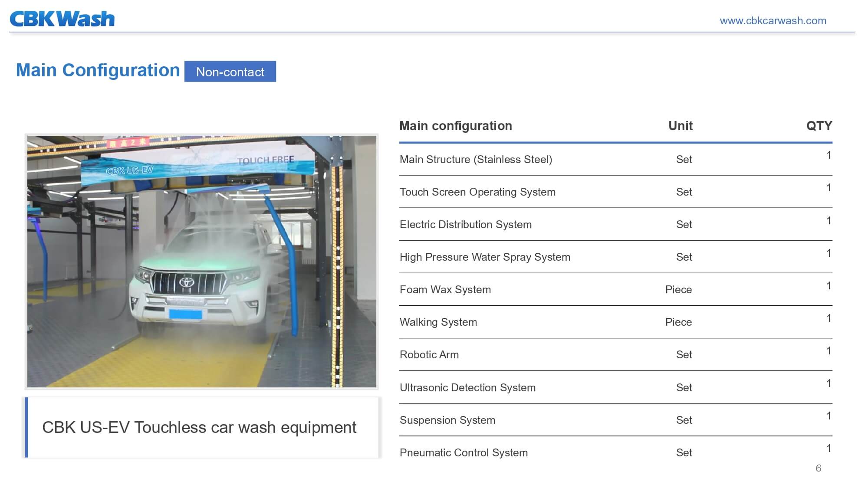Click the 'QTY' column header
Screen dimensions: 868x488
819,126
